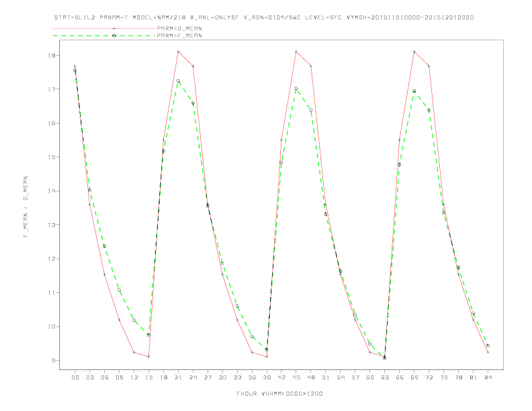Click x-axis tick label 48

point(311,377)
